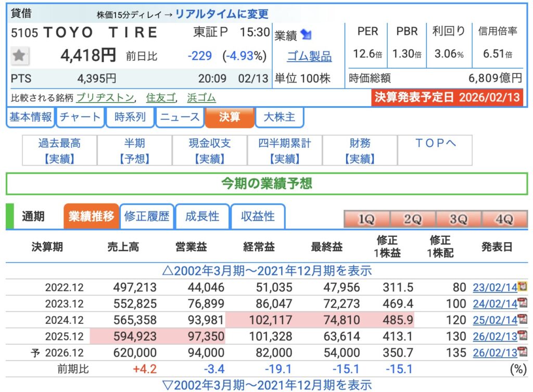
Task: Select the 3Q quarter button
Action: click(x=458, y=220)
